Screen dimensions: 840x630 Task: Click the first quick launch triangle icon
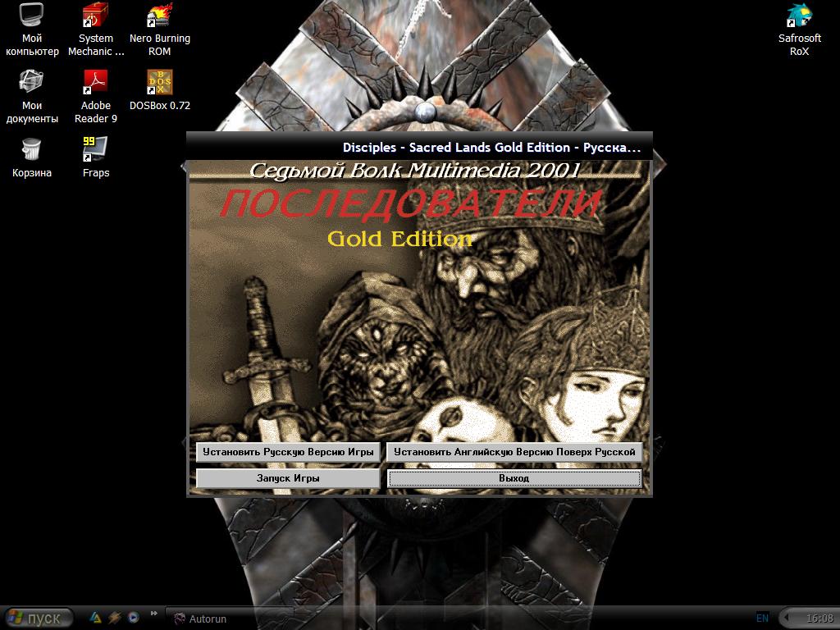click(95, 618)
